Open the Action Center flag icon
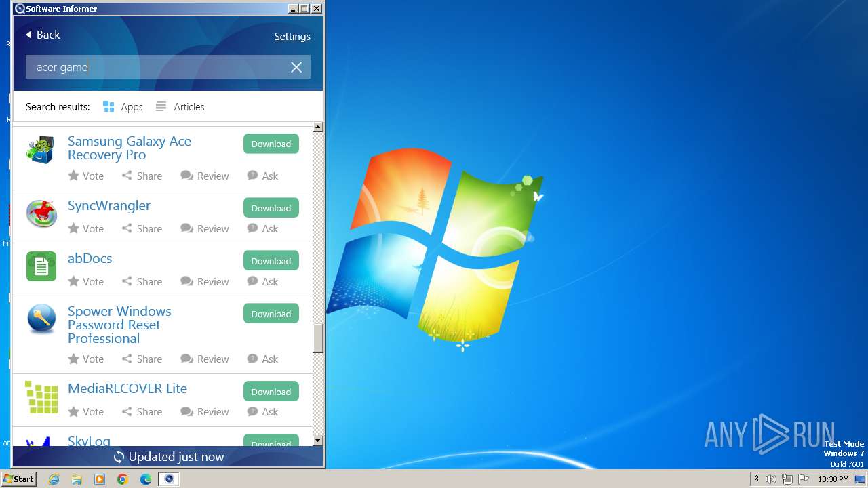 point(804,479)
